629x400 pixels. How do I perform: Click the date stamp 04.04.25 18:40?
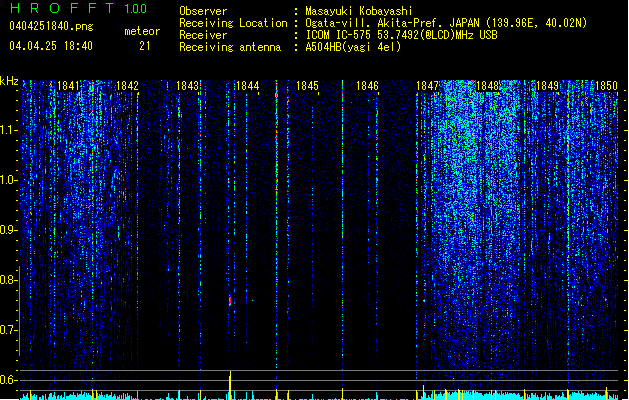pos(51,46)
